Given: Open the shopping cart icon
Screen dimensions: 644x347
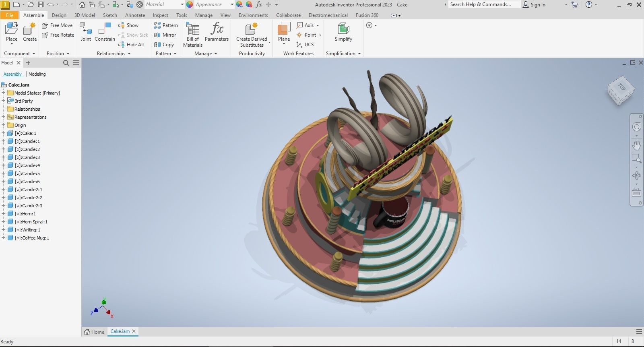Looking at the screenshot, I should pos(575,4).
